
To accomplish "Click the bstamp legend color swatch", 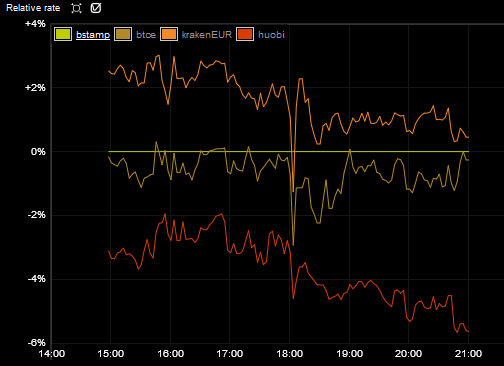I will [63, 34].
